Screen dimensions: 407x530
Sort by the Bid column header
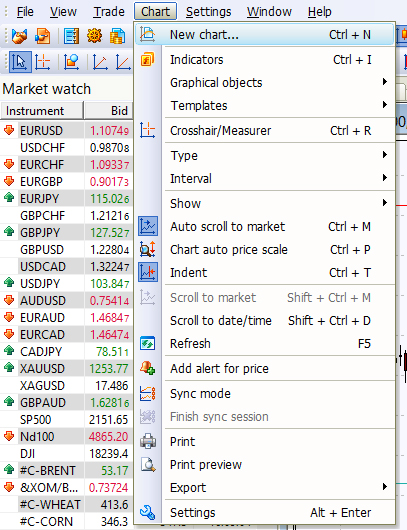(108, 111)
